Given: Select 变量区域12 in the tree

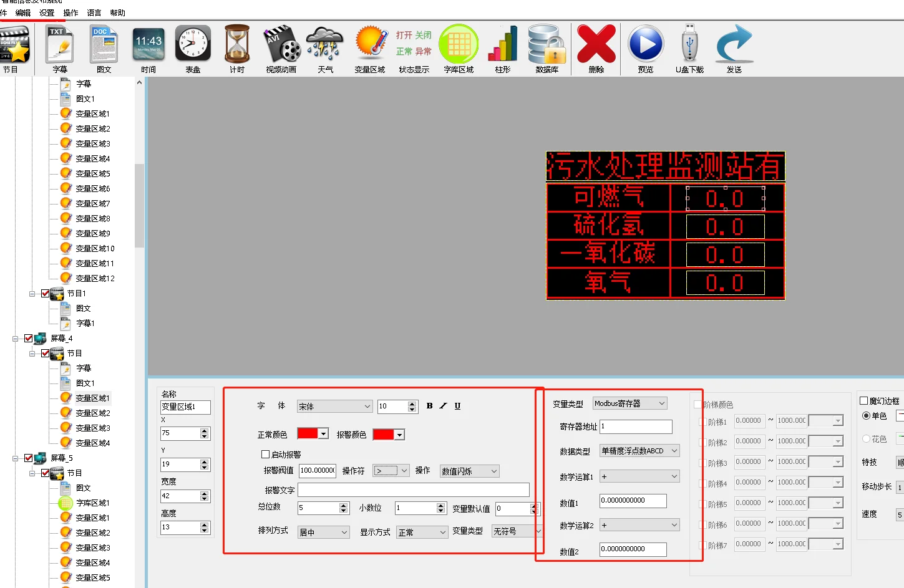Looking at the screenshot, I should pyautogui.click(x=95, y=278).
